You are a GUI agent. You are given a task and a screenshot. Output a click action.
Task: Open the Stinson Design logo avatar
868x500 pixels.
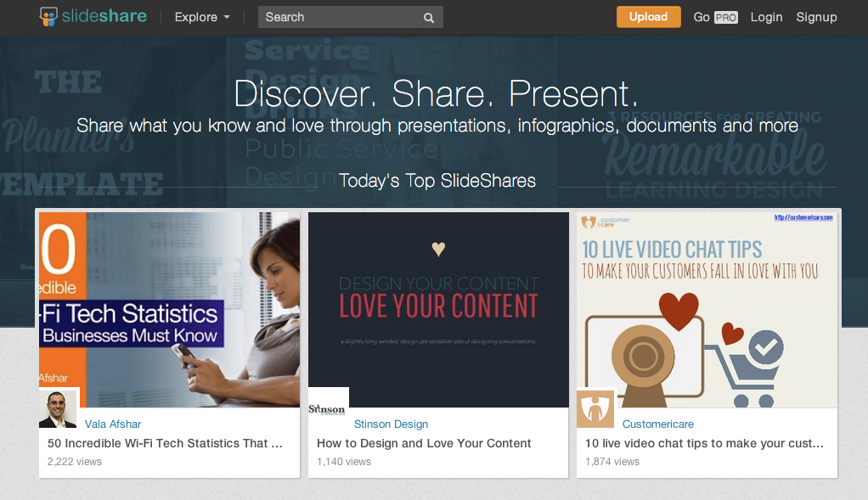tap(327, 408)
